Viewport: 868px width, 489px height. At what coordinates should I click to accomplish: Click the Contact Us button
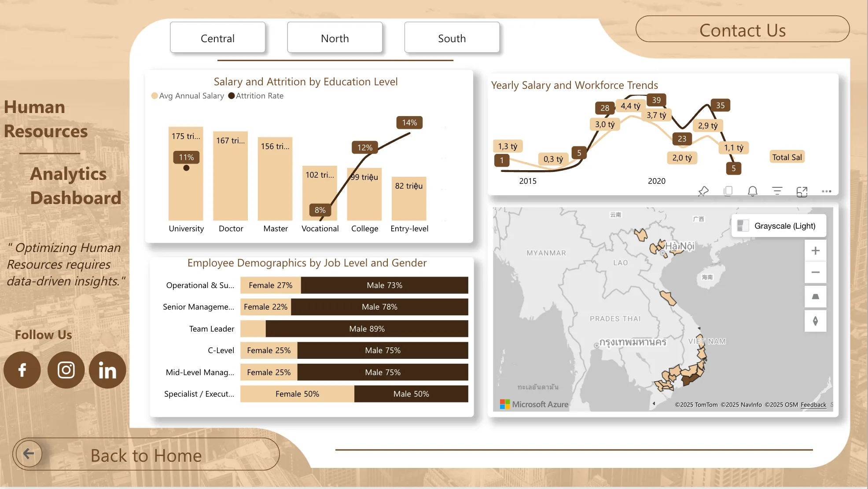click(x=742, y=29)
